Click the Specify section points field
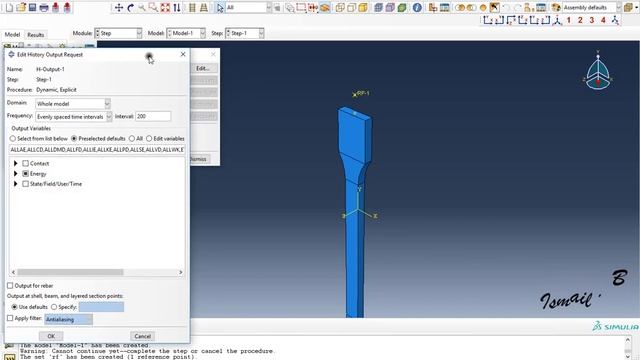The width and height of the screenshot is (640, 360). pyautogui.click(x=101, y=307)
